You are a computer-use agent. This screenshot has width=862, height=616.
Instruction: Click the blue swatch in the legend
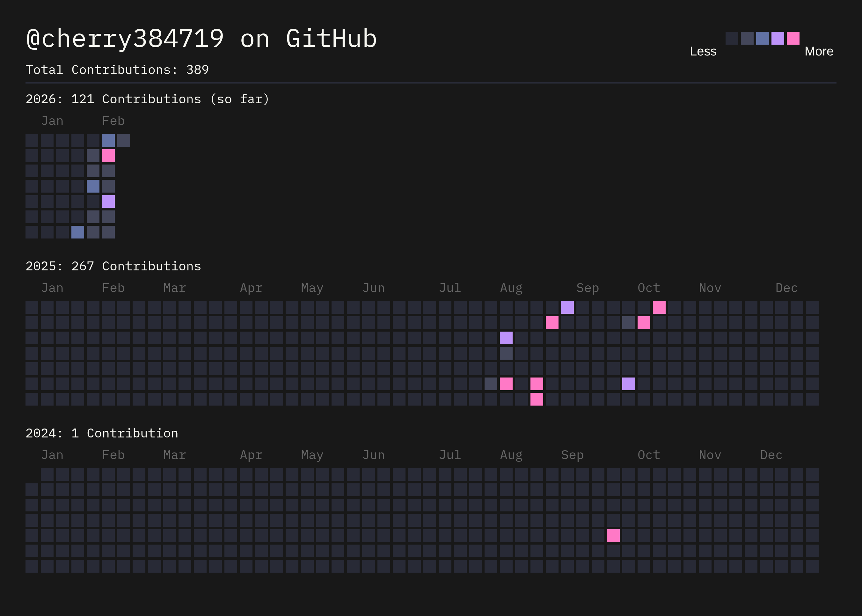click(x=762, y=38)
